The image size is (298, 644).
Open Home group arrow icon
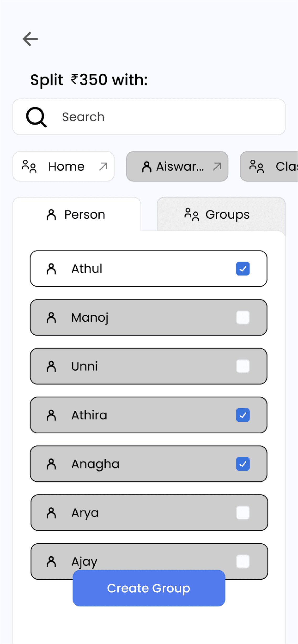pyautogui.click(x=103, y=167)
